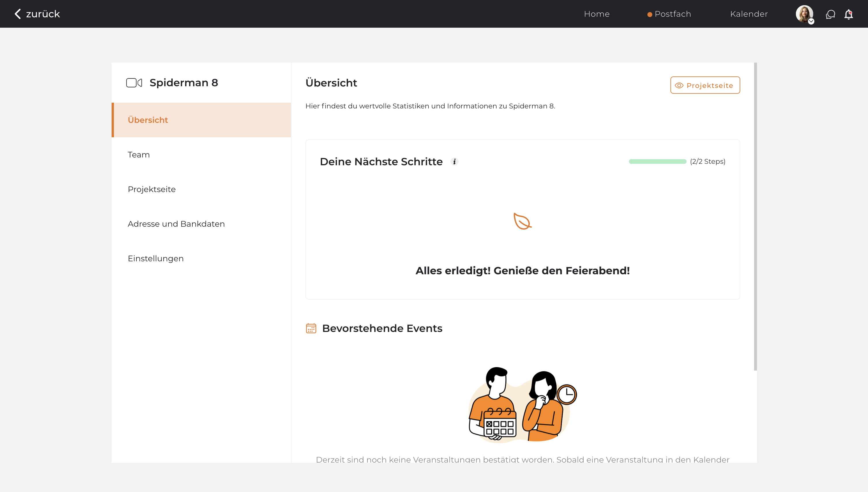Click the orange leaf icon
This screenshot has height=492, width=868.
click(x=522, y=221)
